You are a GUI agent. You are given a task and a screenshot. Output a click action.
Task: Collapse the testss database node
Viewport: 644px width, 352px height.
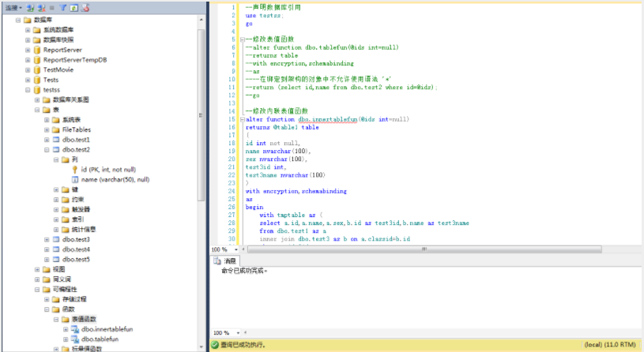[28, 90]
